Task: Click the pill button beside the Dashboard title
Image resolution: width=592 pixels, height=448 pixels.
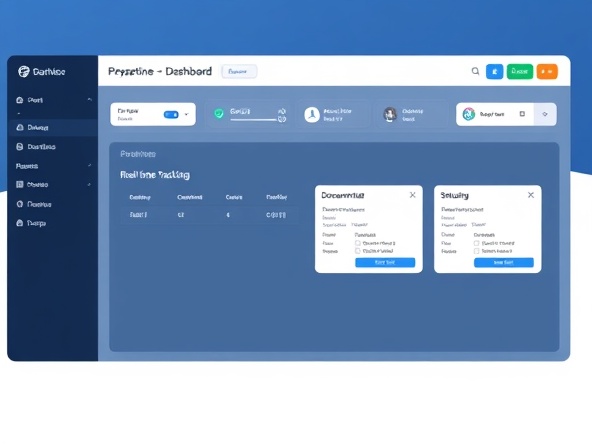Action: [x=239, y=71]
